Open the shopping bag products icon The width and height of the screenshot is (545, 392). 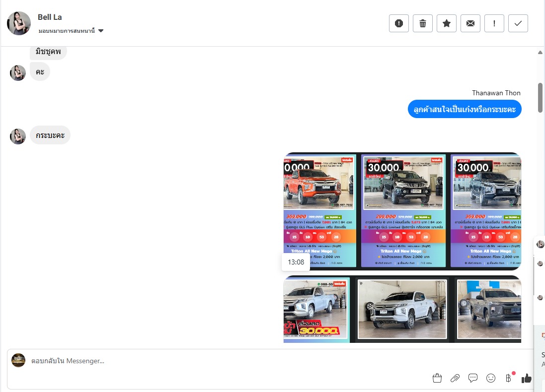pyautogui.click(x=437, y=379)
